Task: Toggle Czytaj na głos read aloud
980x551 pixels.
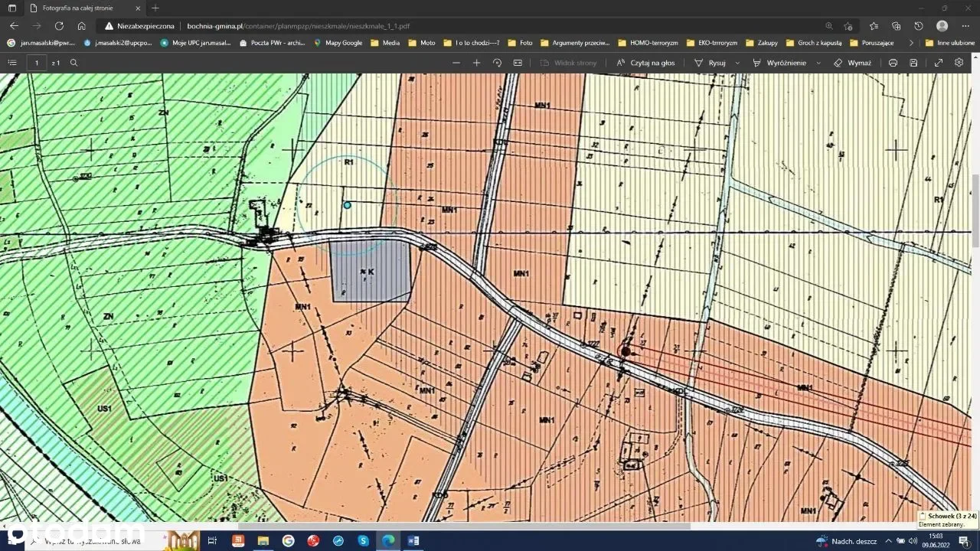Action: 645,63
